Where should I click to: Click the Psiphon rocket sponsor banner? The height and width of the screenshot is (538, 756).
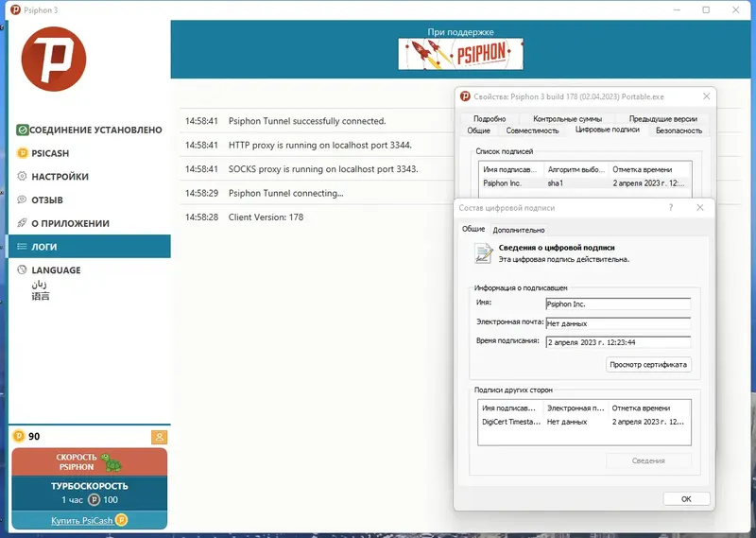click(460, 54)
